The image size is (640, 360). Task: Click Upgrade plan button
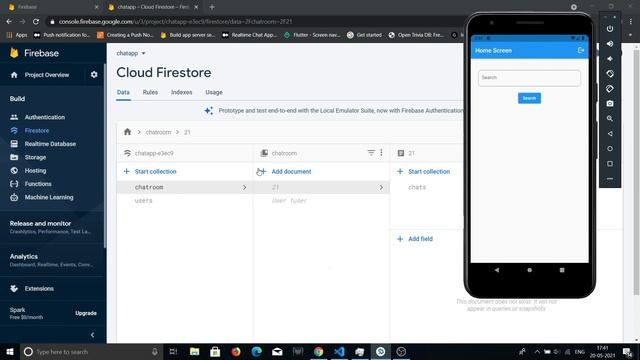click(x=86, y=313)
